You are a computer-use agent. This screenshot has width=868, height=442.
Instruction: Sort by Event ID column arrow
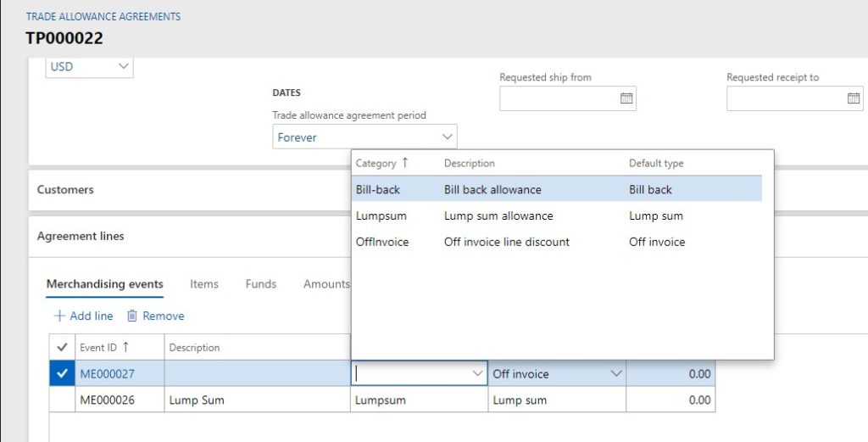click(126, 347)
